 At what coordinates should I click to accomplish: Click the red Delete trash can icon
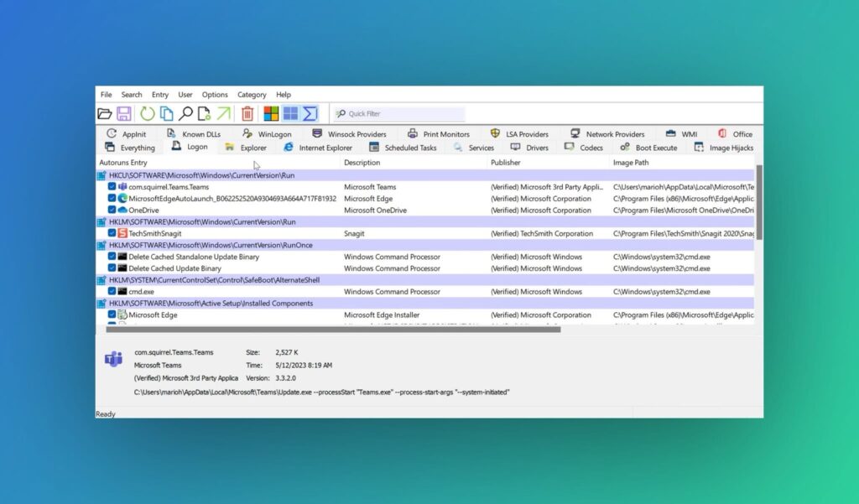click(x=247, y=114)
